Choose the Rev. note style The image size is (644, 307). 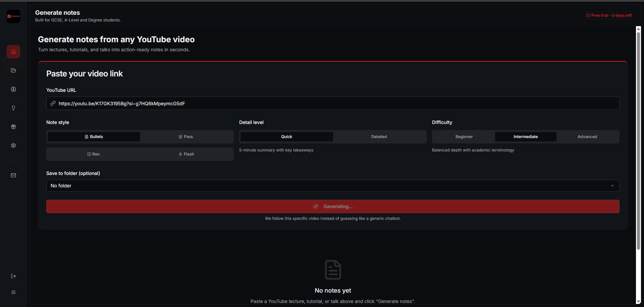(94, 154)
